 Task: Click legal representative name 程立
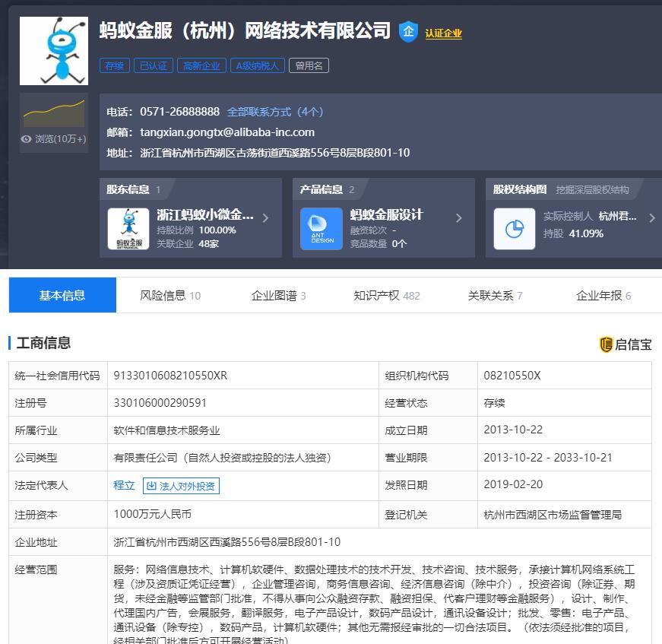124,485
